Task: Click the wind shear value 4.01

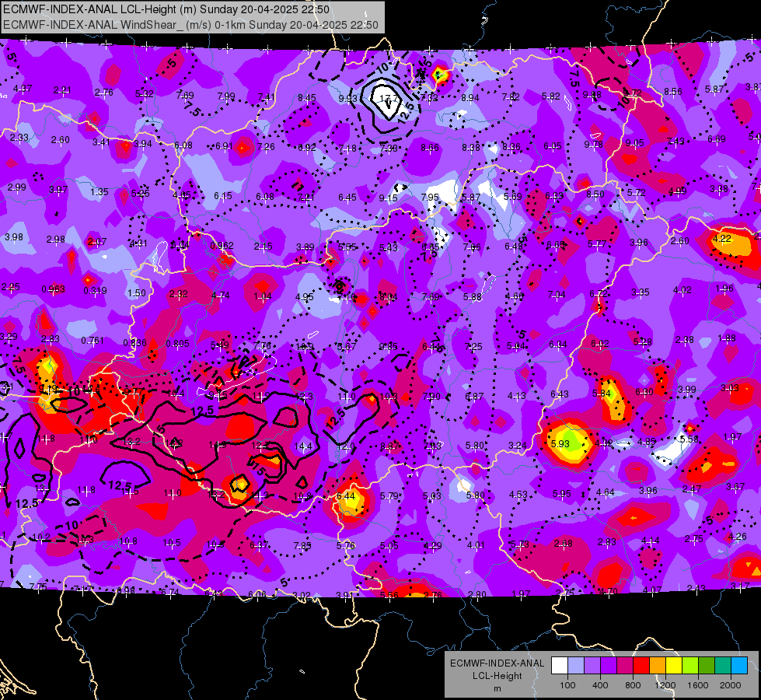Action: coord(476,545)
